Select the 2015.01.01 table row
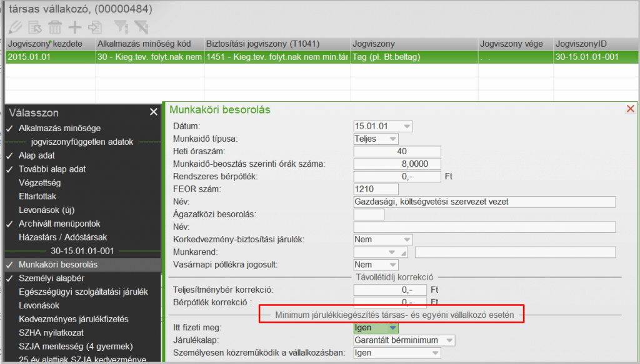Screen dimensions: 640x364 [50, 56]
